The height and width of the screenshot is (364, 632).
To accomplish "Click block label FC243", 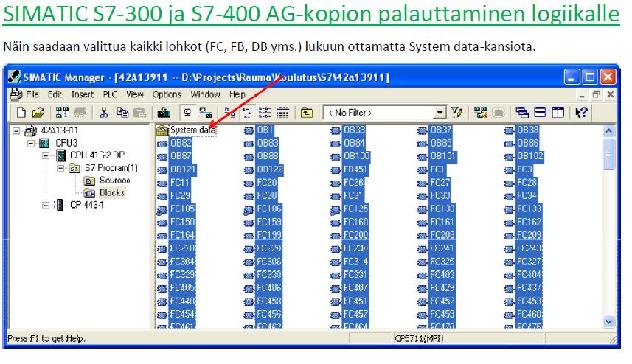I will pos(529,248).
